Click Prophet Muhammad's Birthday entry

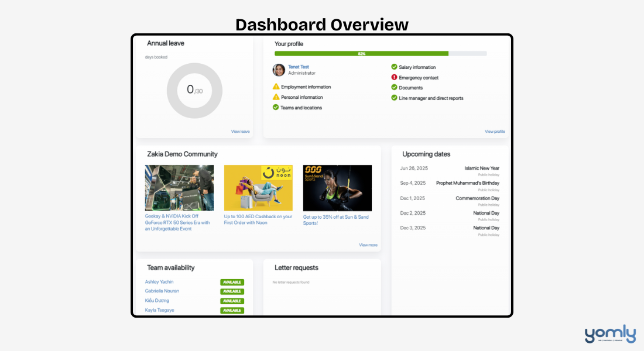click(468, 183)
